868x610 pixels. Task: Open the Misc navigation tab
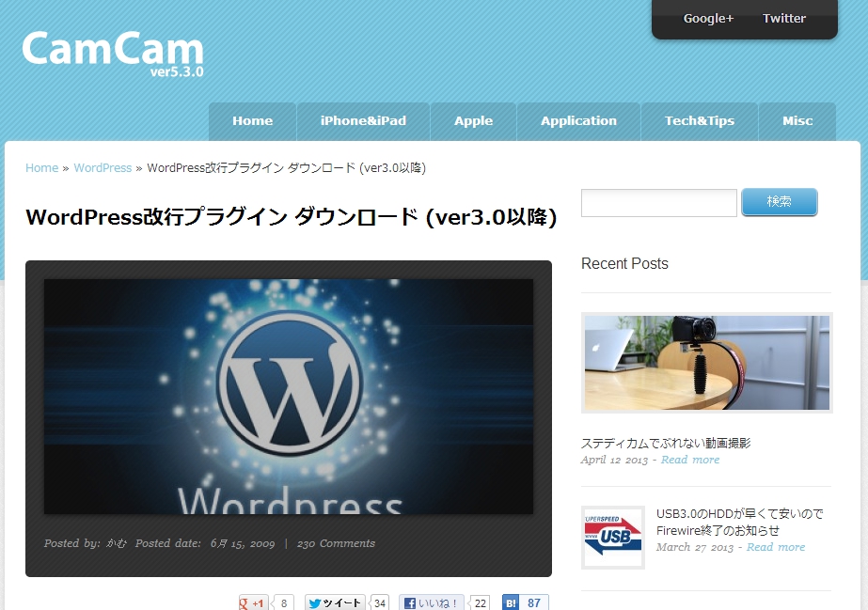[797, 121]
